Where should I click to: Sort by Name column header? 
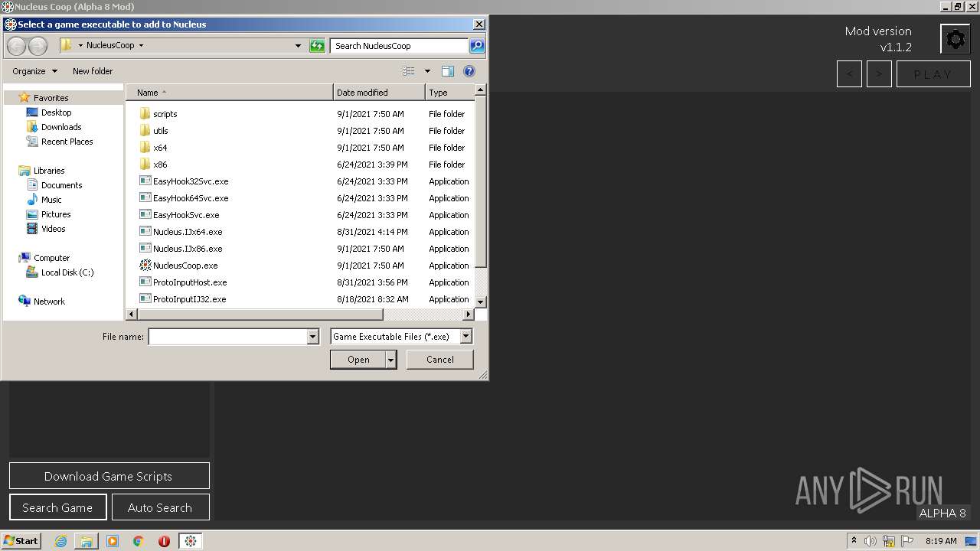pyautogui.click(x=230, y=93)
